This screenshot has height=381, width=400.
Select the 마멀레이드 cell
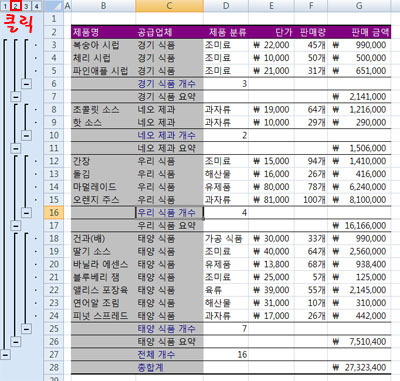(x=103, y=187)
